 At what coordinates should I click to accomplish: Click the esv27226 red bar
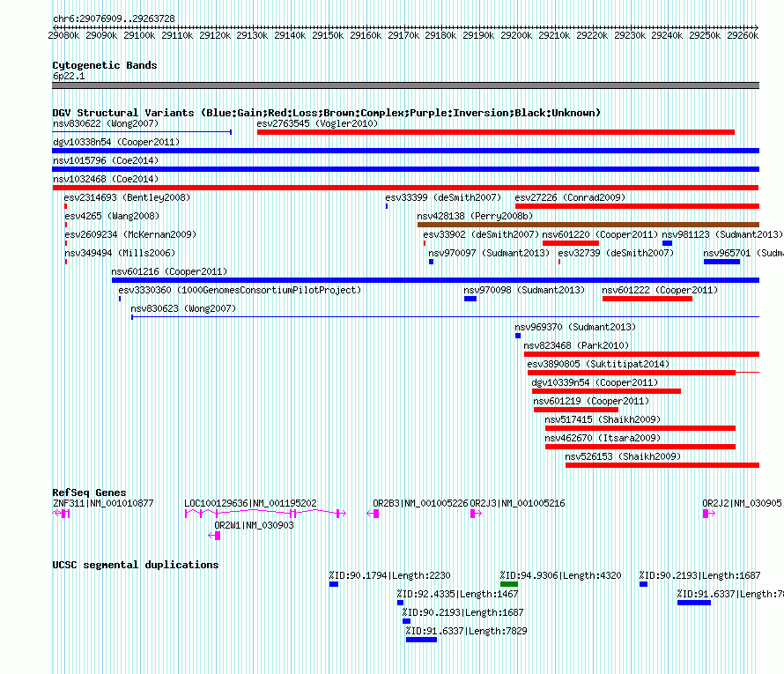pyautogui.click(x=637, y=206)
